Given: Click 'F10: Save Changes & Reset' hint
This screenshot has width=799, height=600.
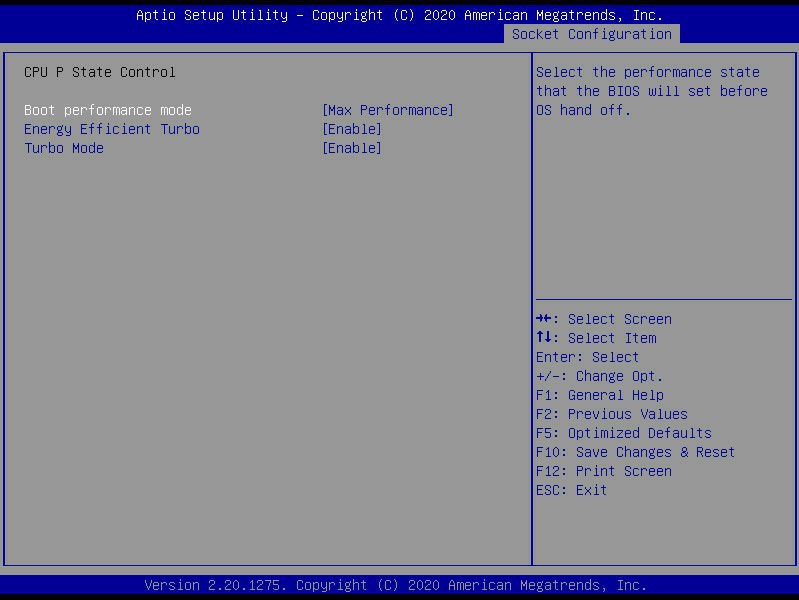Looking at the screenshot, I should [x=635, y=452].
